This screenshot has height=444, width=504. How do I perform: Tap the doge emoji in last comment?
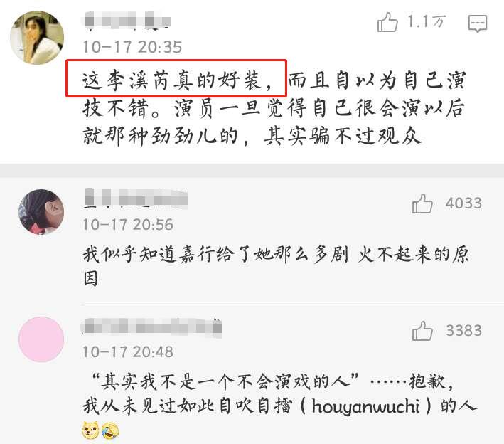point(90,430)
